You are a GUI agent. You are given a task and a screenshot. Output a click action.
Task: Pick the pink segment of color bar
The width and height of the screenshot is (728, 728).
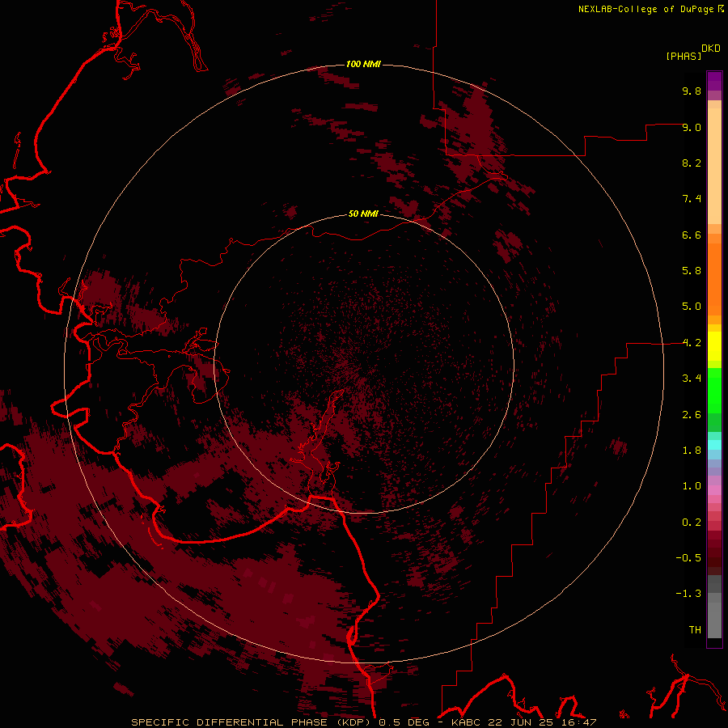click(714, 490)
